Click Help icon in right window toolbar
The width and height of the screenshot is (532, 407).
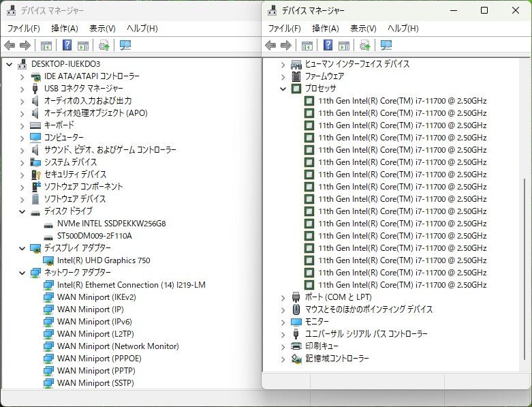point(328,45)
